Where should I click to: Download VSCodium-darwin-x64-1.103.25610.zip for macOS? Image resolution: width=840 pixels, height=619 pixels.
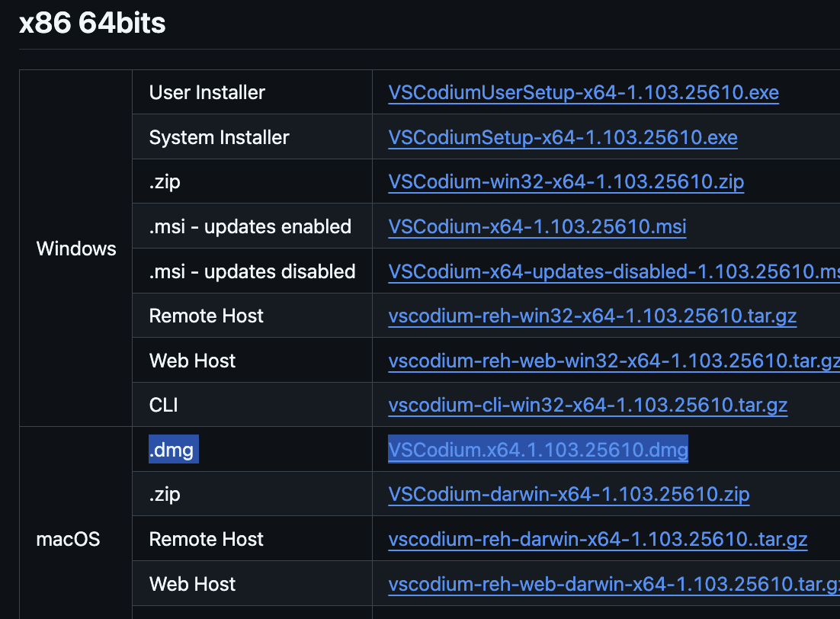569,494
